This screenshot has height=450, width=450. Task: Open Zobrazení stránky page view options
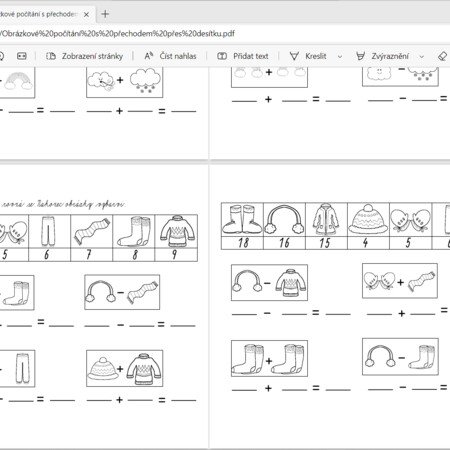[x=84, y=56]
